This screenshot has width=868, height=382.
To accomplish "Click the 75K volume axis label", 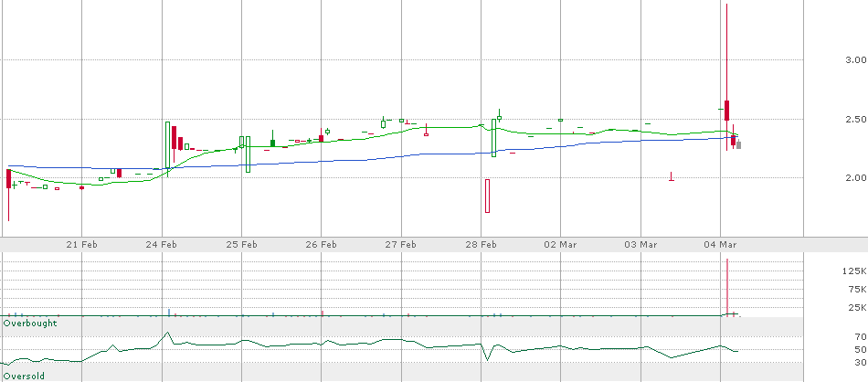I will pos(856,289).
